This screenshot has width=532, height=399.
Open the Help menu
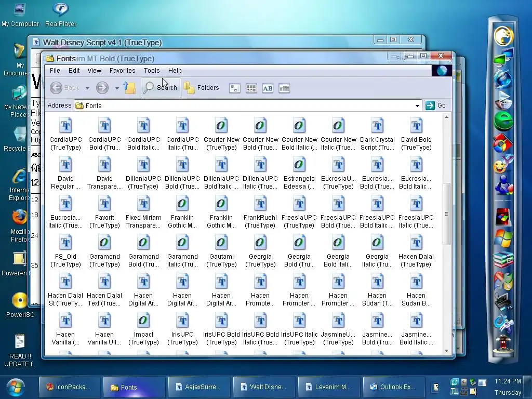click(x=175, y=71)
